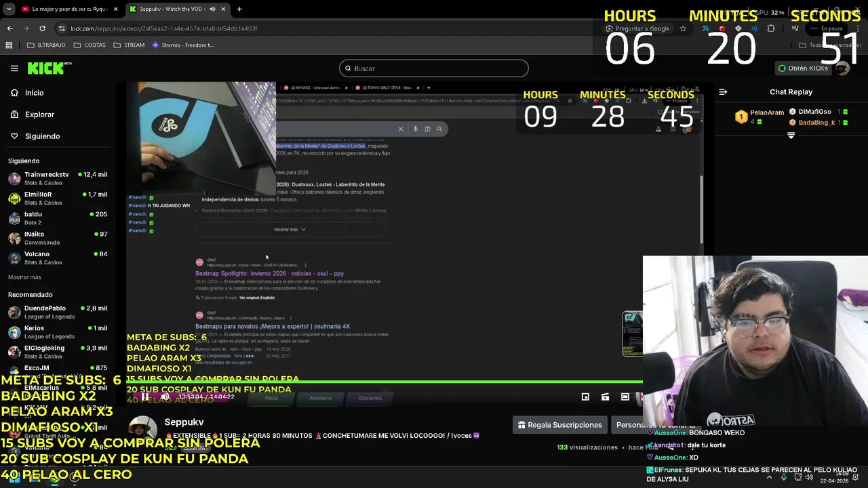Viewport: 868px width, 488px height.
Task: Click Preguntar a Google lens button
Action: (637, 28)
